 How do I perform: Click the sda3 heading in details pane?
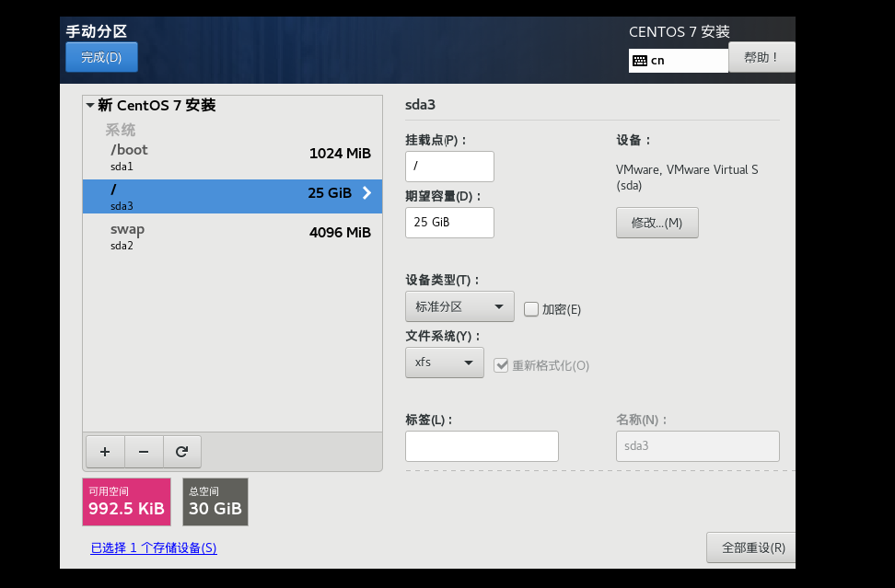420,105
